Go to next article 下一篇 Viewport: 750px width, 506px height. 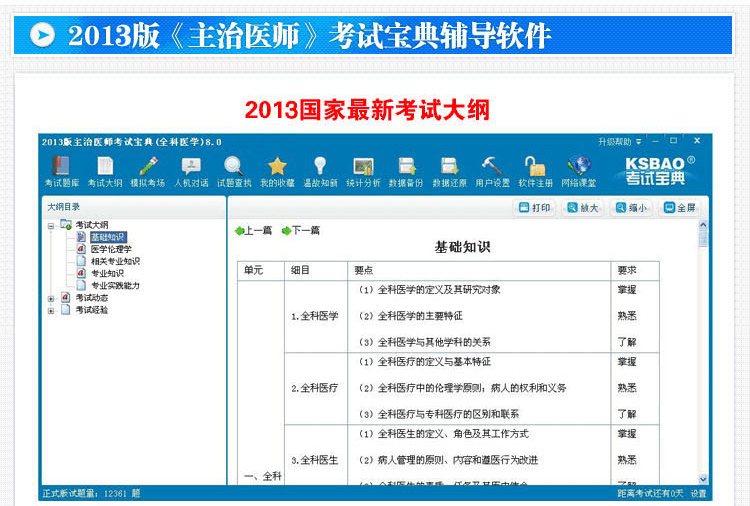300,231
